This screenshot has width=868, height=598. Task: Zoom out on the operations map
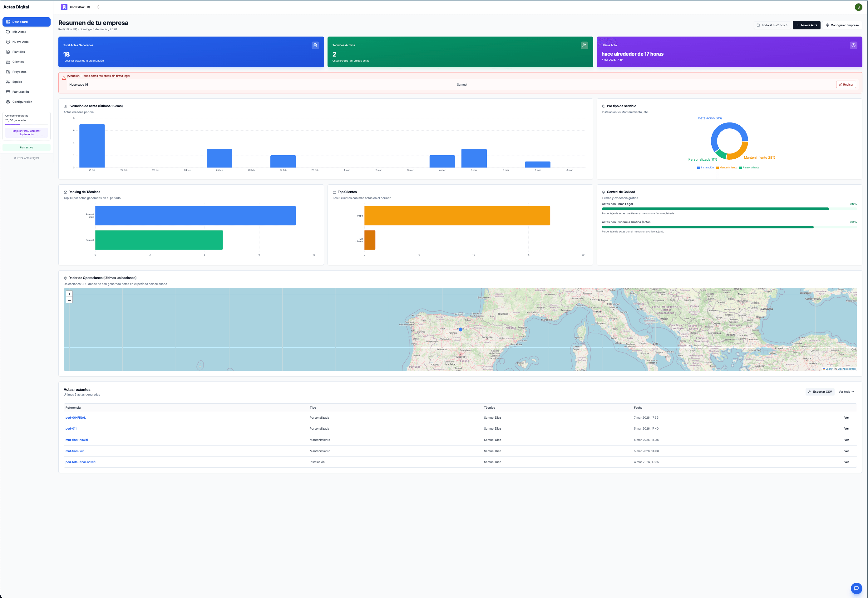point(69,300)
